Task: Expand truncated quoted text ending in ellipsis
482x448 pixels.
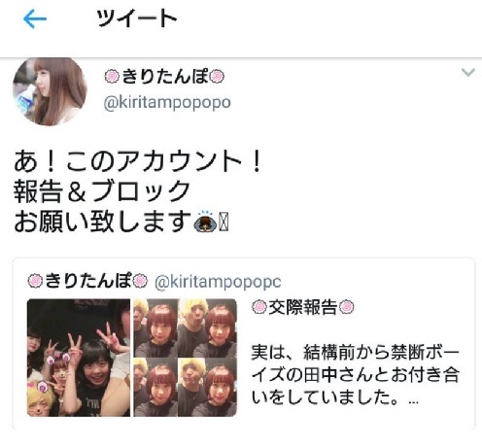Action: point(413,401)
